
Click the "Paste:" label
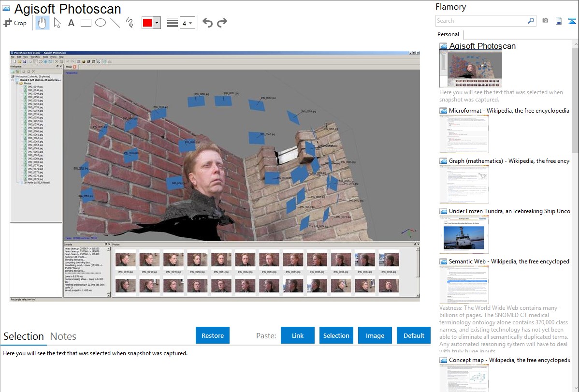pos(266,335)
